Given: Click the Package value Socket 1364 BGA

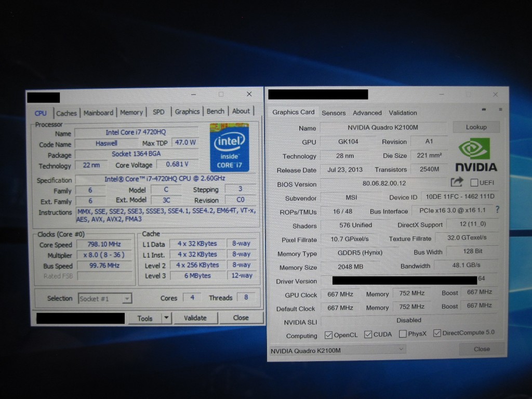Looking at the screenshot, I should pyautogui.click(x=136, y=154).
